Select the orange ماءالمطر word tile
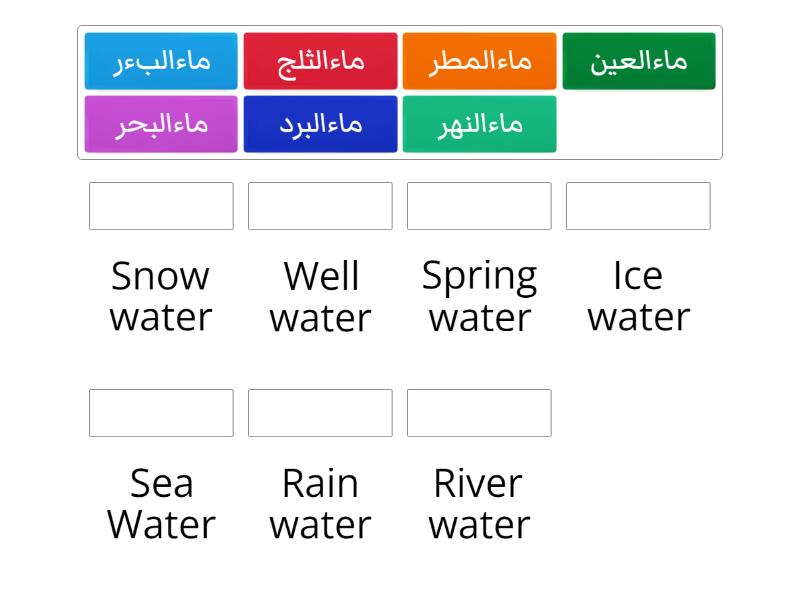This screenshot has height=600, width=800. click(x=480, y=61)
